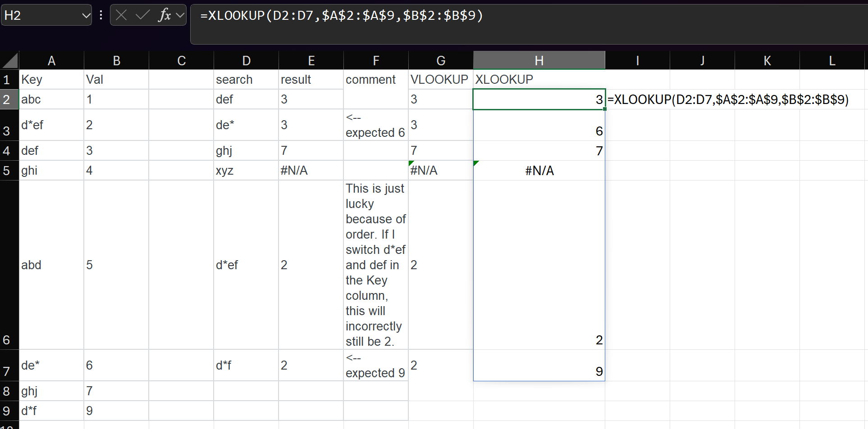The image size is (868, 429).
Task: Click the #N/A cell in XLOOKUP column
Action: (539, 171)
